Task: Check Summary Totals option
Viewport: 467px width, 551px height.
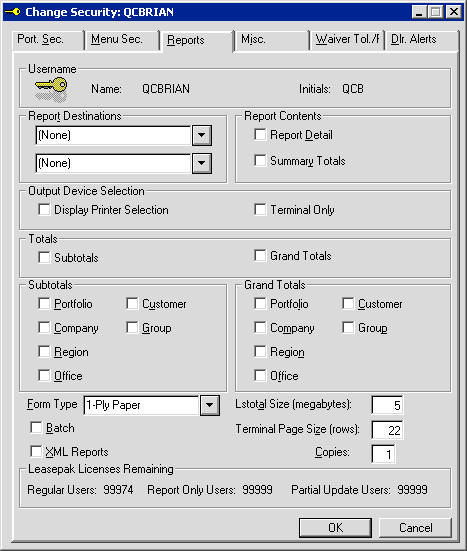Action: click(260, 160)
